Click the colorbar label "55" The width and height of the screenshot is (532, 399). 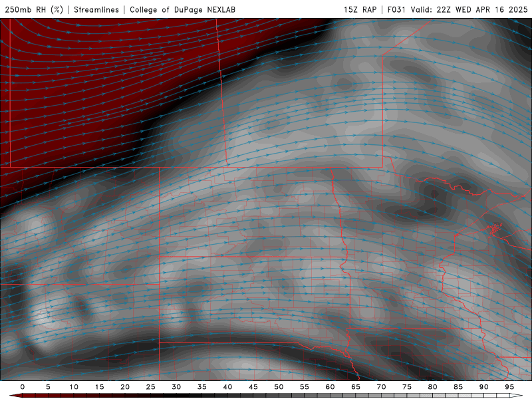pos(305,387)
